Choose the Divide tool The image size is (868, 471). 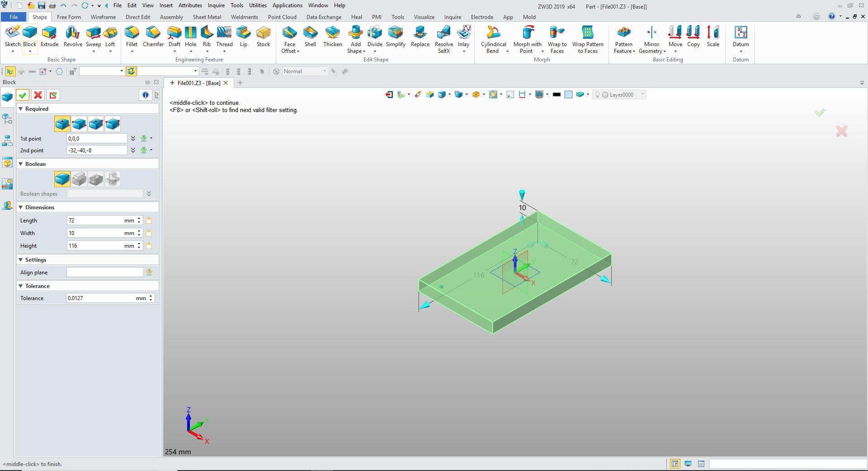(375, 36)
